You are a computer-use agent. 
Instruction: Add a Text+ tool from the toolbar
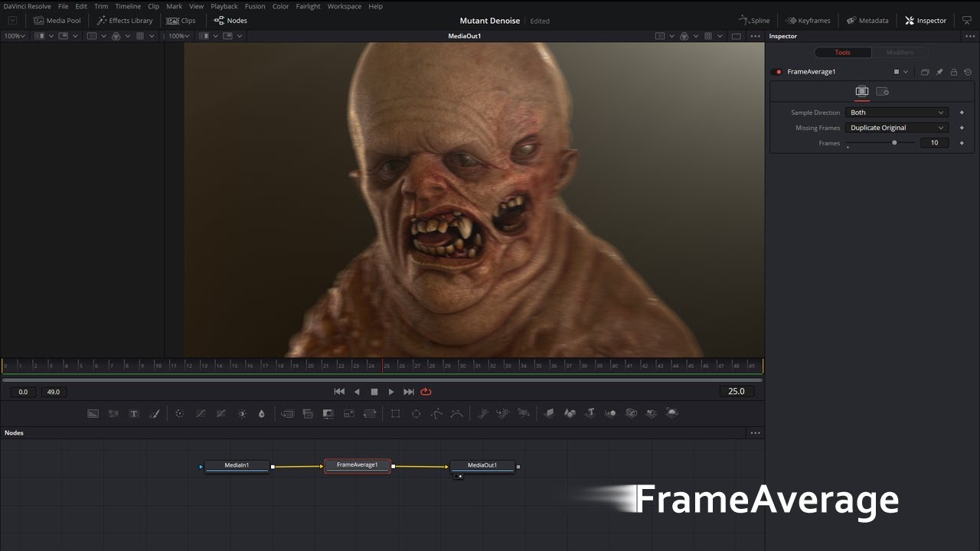click(x=133, y=413)
